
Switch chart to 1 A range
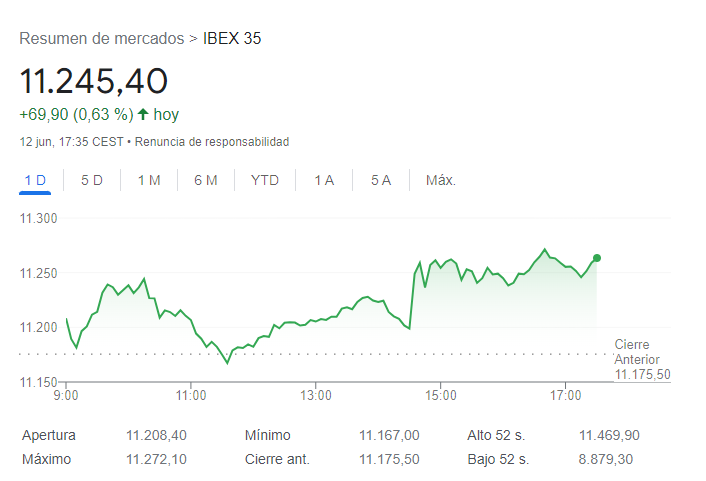pyautogui.click(x=324, y=181)
